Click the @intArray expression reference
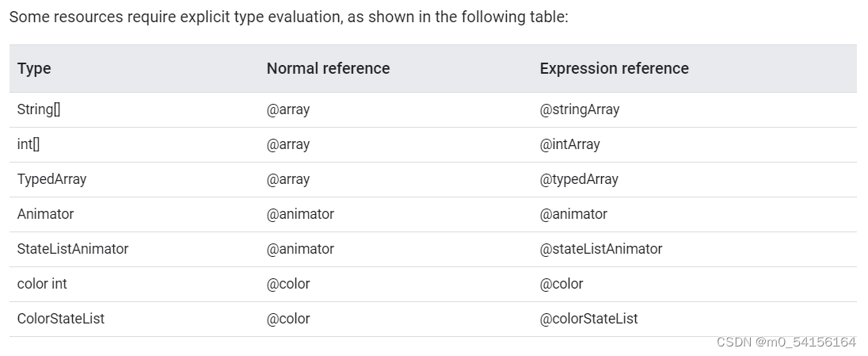The width and height of the screenshot is (868, 356). pyautogui.click(x=569, y=144)
